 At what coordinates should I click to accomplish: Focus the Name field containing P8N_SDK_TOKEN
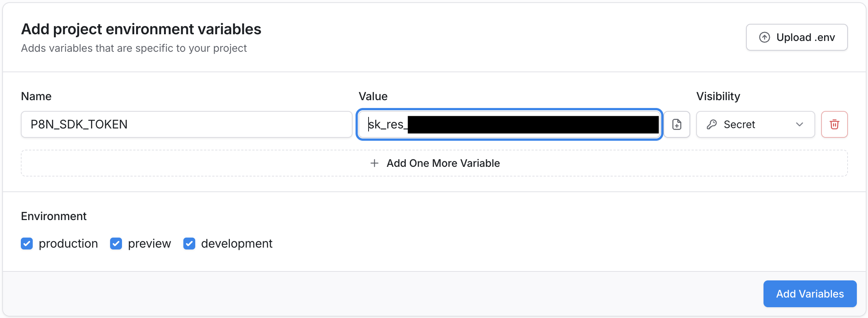pyautogui.click(x=186, y=124)
